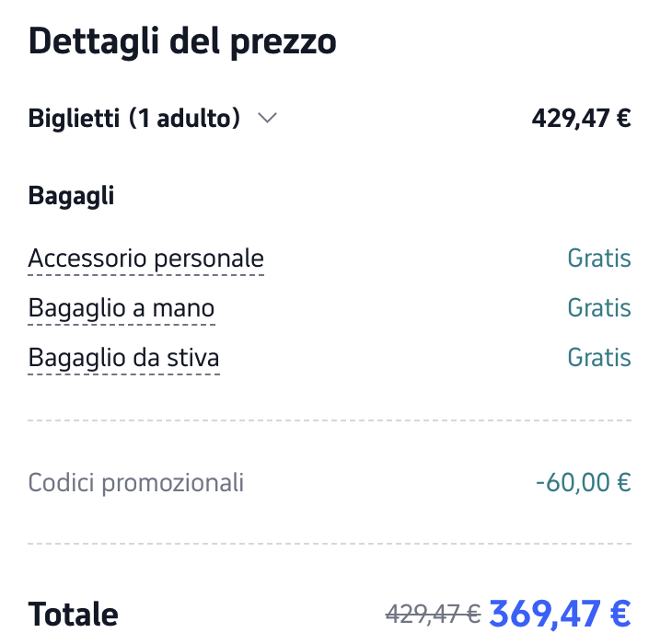
Task: Click the blue 369,47 € final total
Action: (560, 613)
